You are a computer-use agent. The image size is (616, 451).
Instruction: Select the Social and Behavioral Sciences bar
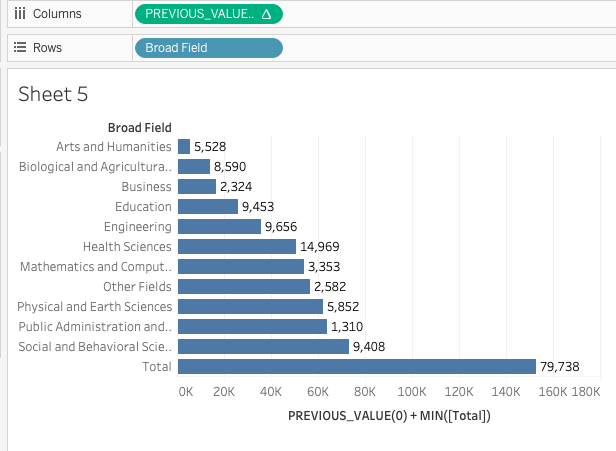click(x=262, y=347)
